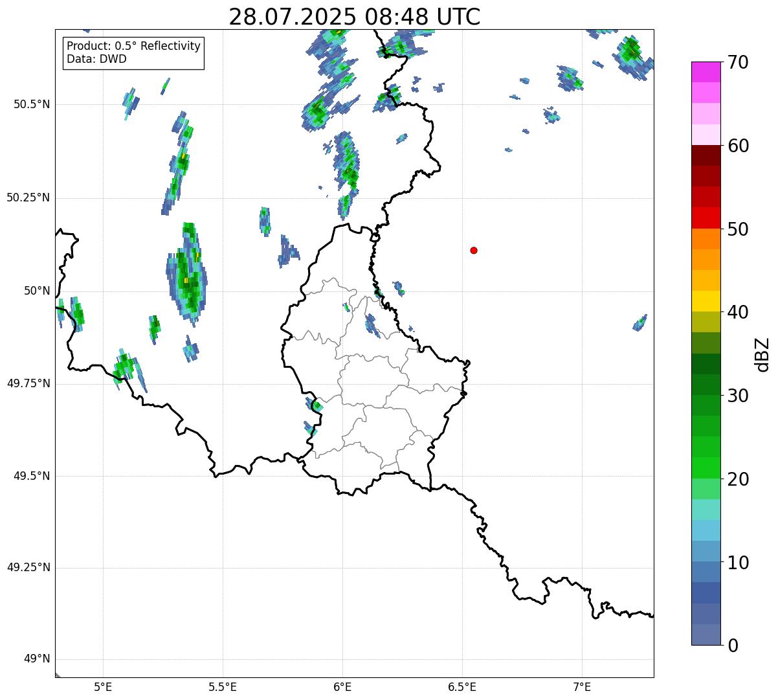Click the plot title 28.07.2025 08:48 UTC
This screenshot has height=700, width=778.
tap(355, 17)
